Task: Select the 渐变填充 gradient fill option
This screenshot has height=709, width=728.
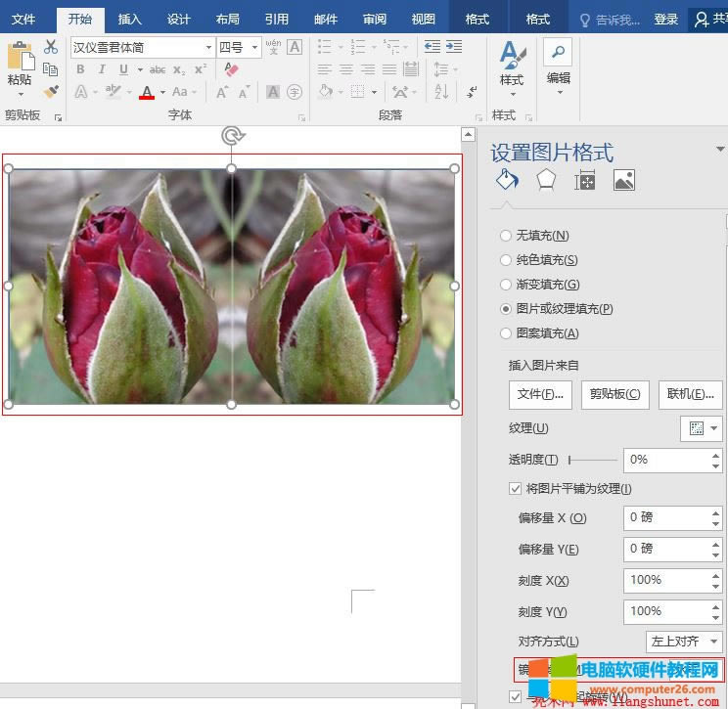Action: point(506,285)
